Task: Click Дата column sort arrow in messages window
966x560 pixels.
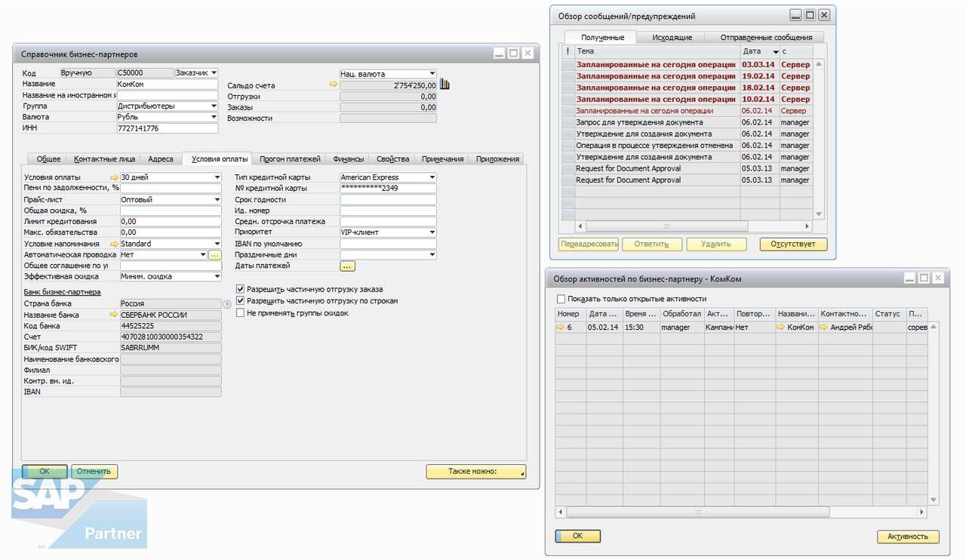Action: point(775,52)
